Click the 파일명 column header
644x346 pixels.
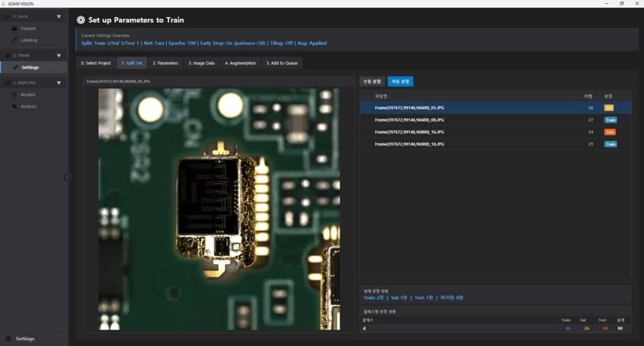pos(380,96)
